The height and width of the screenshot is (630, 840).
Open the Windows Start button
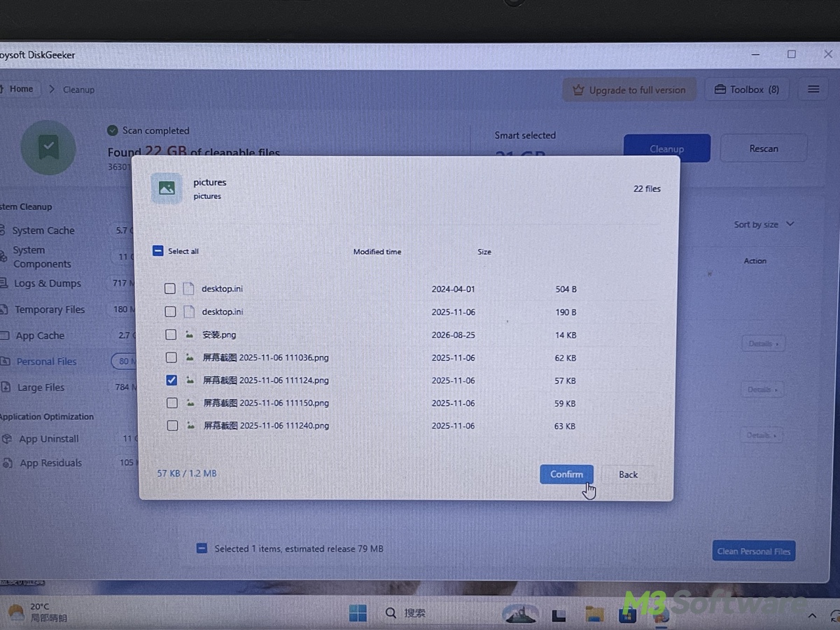(358, 613)
